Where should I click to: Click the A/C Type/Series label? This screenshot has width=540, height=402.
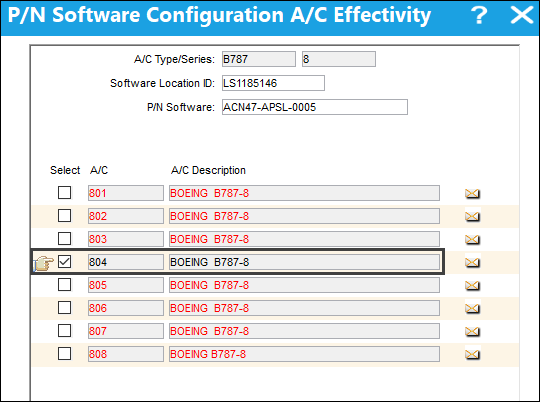[x=174, y=59]
